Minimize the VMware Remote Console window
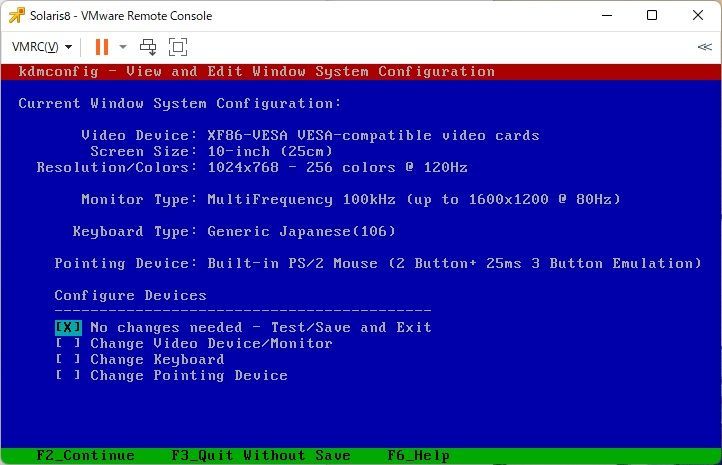The width and height of the screenshot is (722, 465). pyautogui.click(x=607, y=15)
